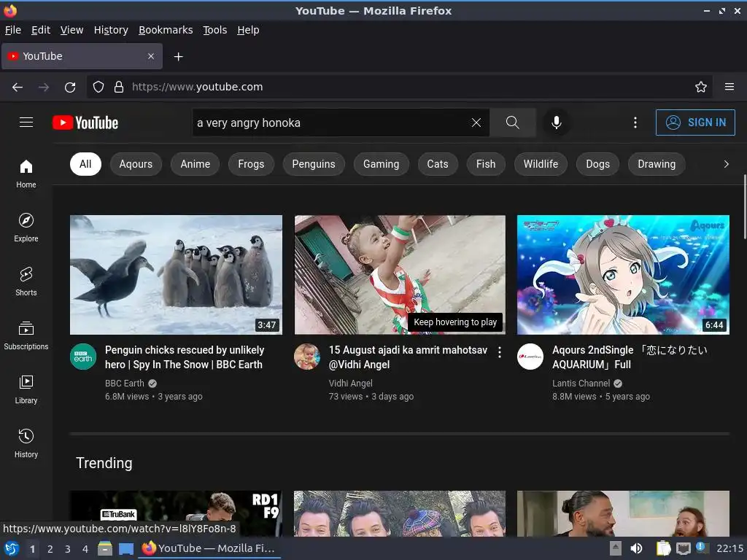The height and width of the screenshot is (560, 747).
Task: Open the file manager in the taskbar
Action: coord(105,548)
